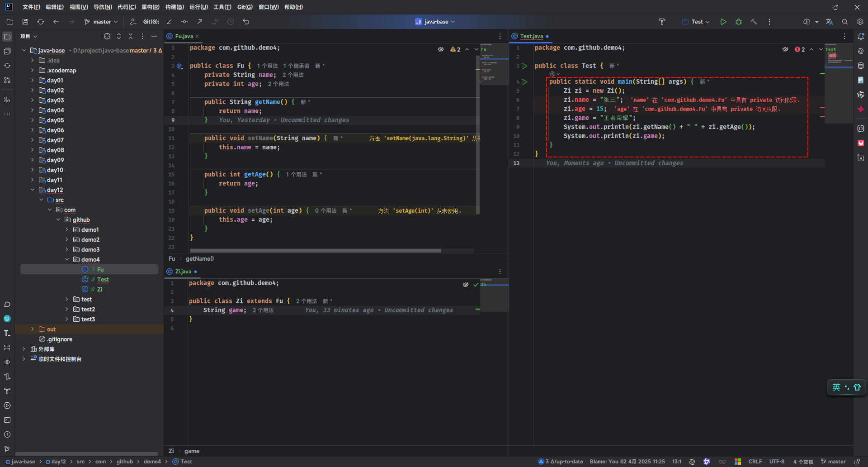
Task: Open IDE settings gear icon
Action: 860,22
